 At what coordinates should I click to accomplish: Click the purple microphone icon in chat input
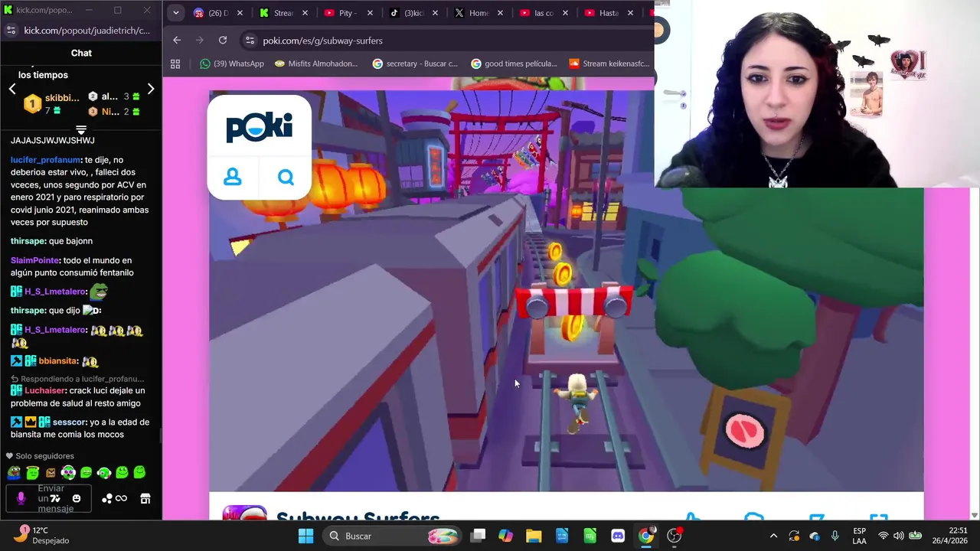point(21,499)
